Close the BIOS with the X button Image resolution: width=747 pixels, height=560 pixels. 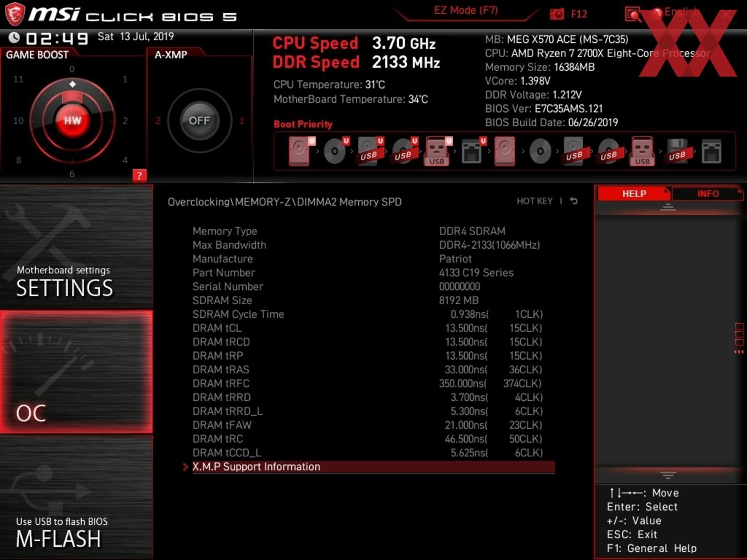coord(727,14)
